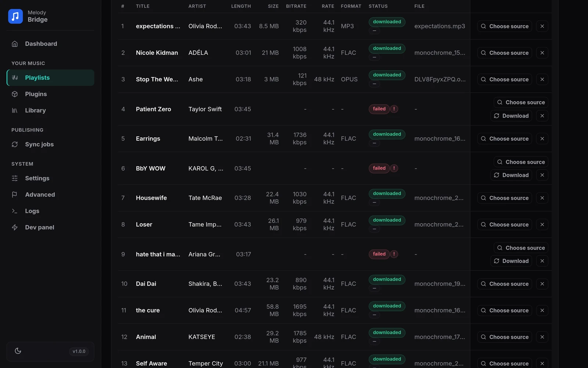The height and width of the screenshot is (368, 588).
Task: Choose source for BbY WOW track
Action: 521,162
